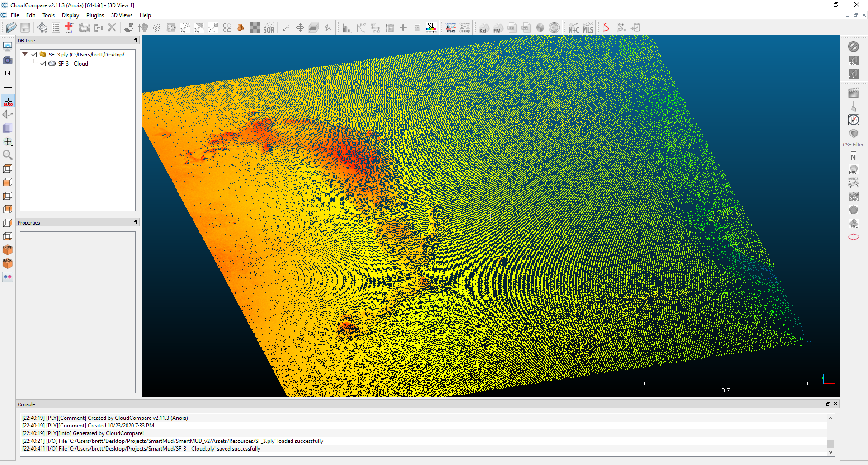The height and width of the screenshot is (465, 868).
Task: Click the console scroll down arrow
Action: [x=830, y=452]
